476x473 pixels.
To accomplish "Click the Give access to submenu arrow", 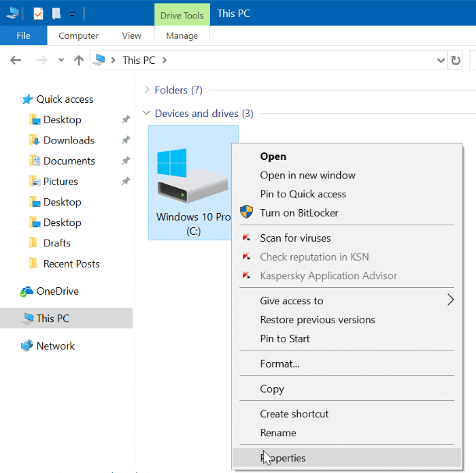I will [x=450, y=300].
